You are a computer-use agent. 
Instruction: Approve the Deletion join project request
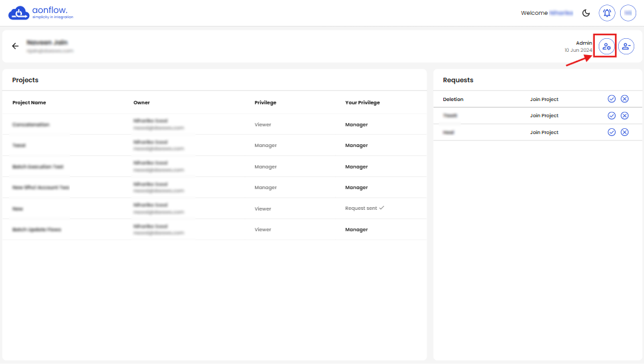coord(612,98)
